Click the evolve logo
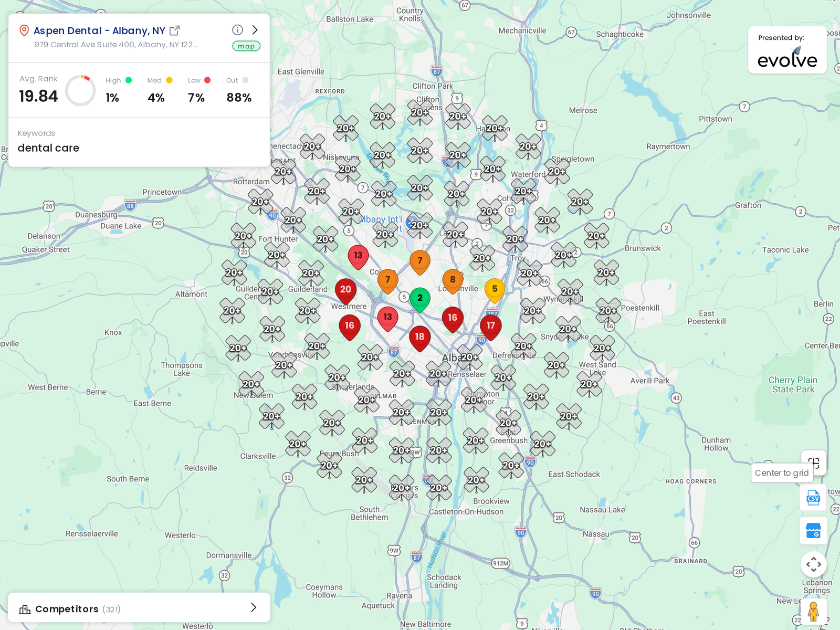 pos(787,57)
